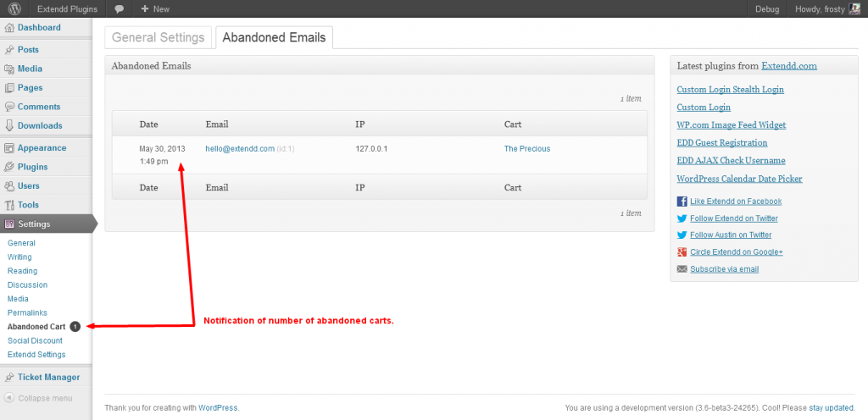Image resolution: width=868 pixels, height=420 pixels.
Task: Open Custom Login Stealth Login plugin link
Action: point(730,90)
